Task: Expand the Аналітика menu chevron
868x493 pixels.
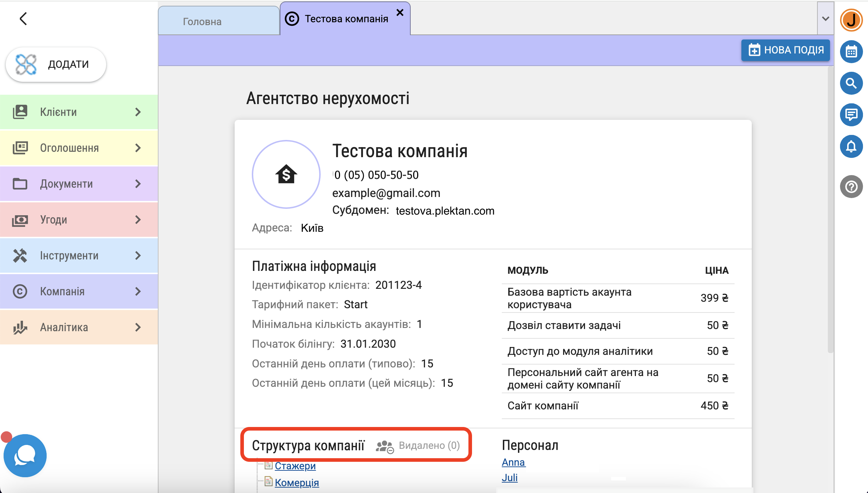Action: coord(138,327)
